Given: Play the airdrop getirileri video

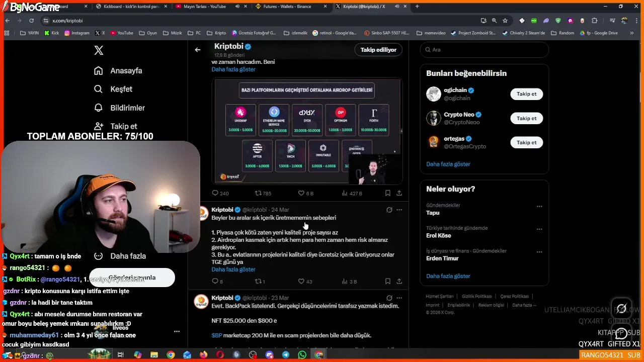Looking at the screenshot, I should 308,131.
